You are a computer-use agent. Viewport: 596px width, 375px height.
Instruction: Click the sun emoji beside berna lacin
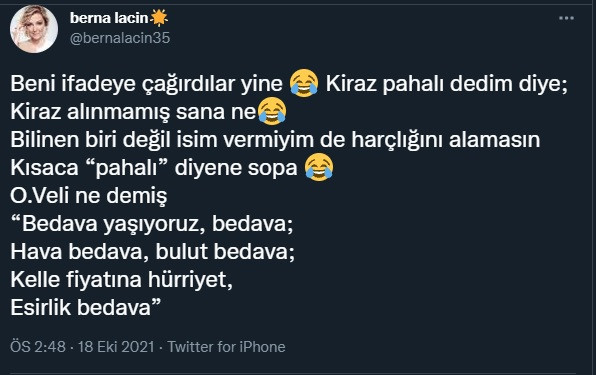click(x=159, y=18)
